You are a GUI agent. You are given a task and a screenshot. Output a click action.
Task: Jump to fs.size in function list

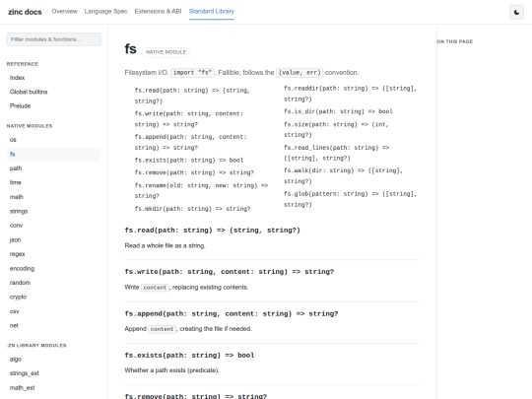click(336, 130)
